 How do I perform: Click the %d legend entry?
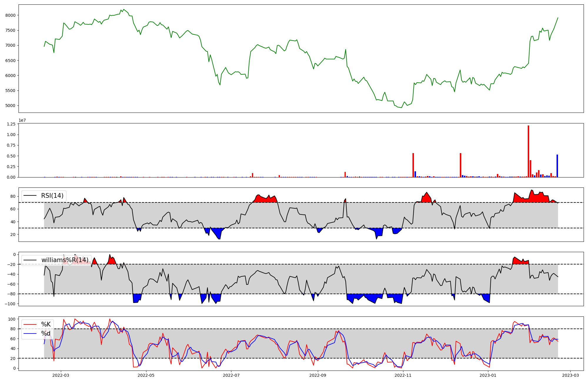[x=46, y=334]
